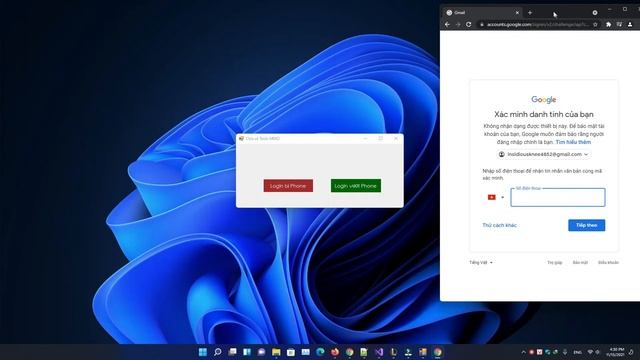Click the microphone tray icon

tap(565, 352)
